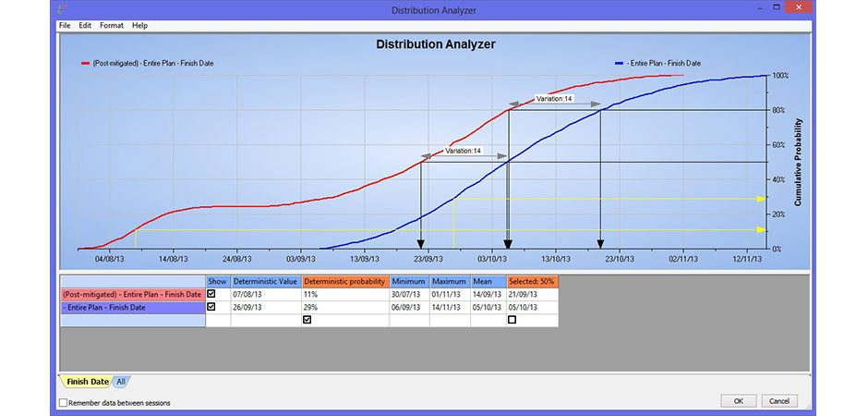Click the red post-mitigated legend line marker
The height and width of the screenshot is (416, 868).
pyautogui.click(x=86, y=64)
